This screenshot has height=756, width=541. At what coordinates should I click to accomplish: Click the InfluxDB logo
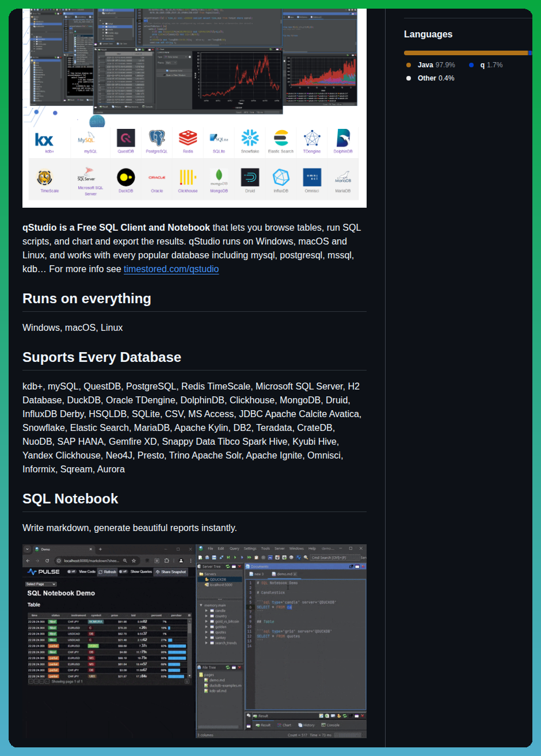[x=281, y=177]
